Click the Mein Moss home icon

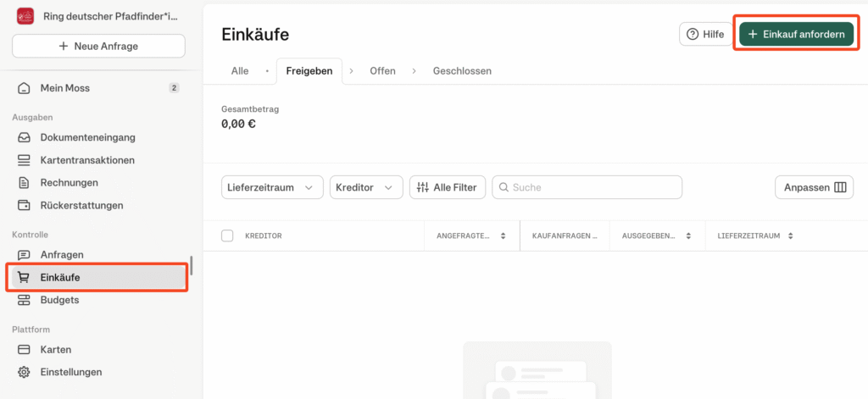click(x=24, y=88)
